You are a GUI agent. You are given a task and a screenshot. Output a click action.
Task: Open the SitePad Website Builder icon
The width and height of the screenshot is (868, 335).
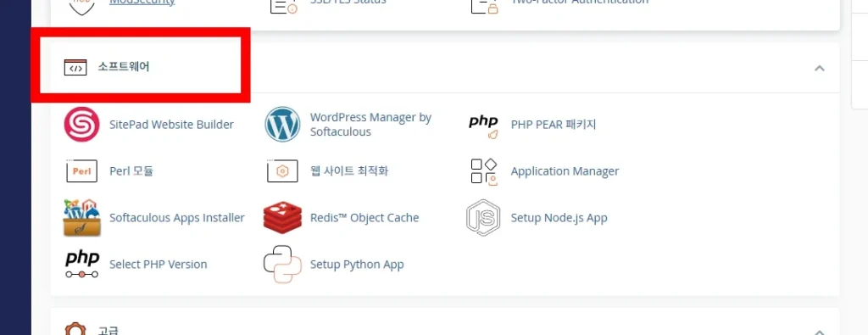pyautogui.click(x=81, y=125)
